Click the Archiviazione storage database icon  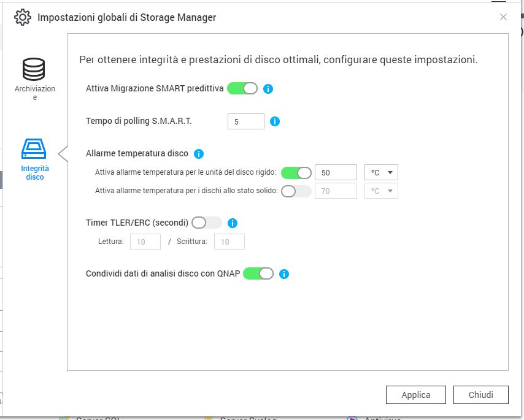34,70
